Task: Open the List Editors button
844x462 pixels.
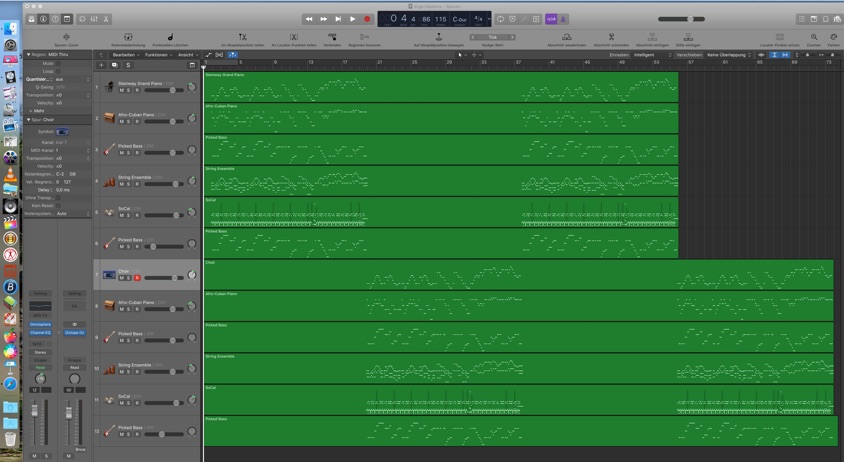Action: click(801, 19)
